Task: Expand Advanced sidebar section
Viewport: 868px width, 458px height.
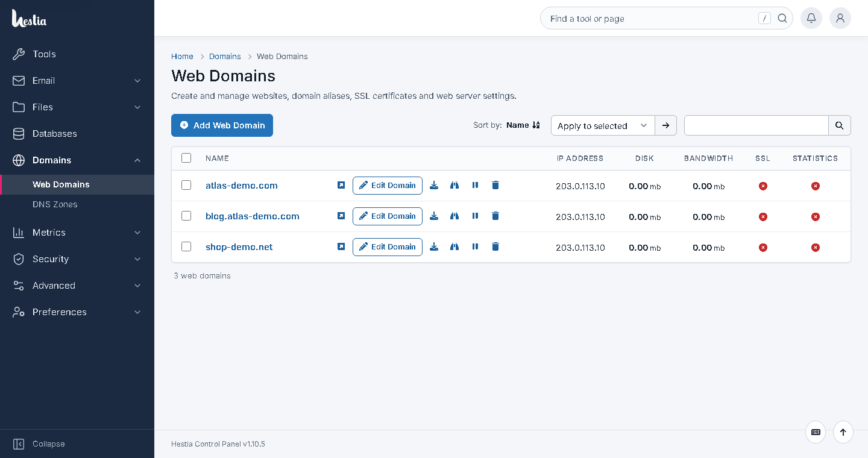Action: (x=77, y=286)
